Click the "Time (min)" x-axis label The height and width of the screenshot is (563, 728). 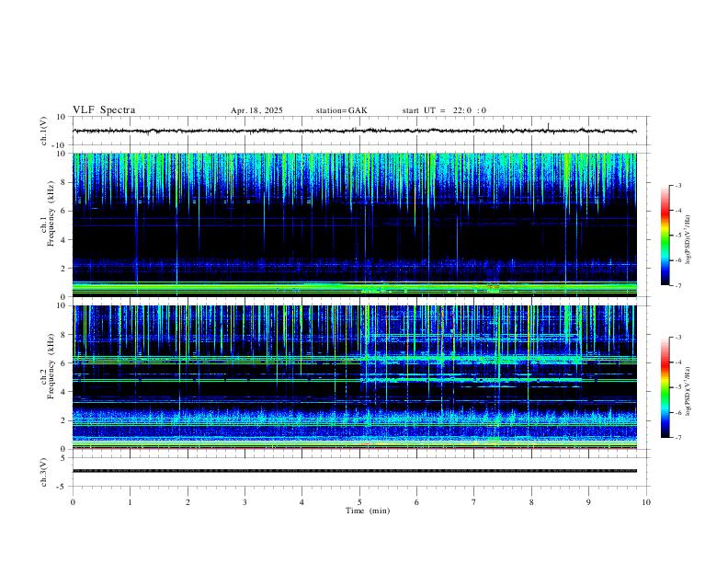368,511
